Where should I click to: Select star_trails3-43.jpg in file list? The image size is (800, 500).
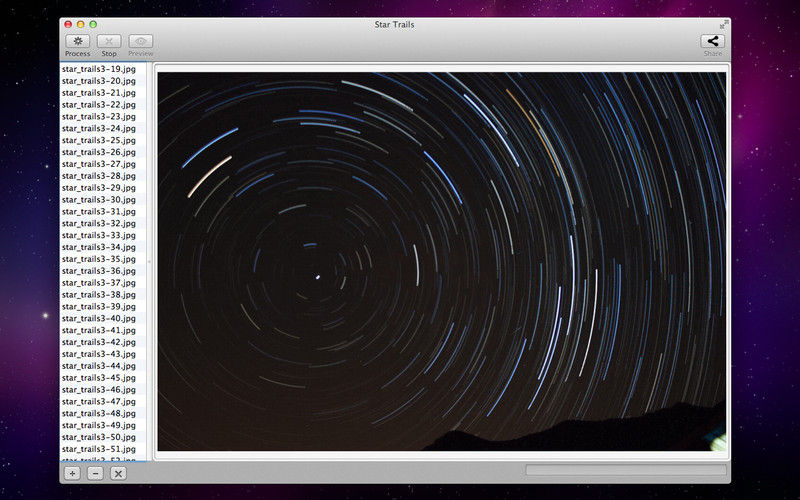103,354
